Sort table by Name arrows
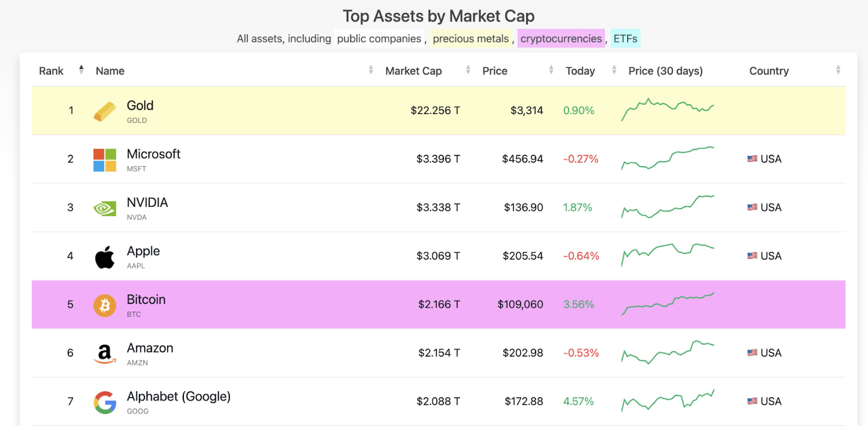This screenshot has height=426, width=868. tap(371, 69)
